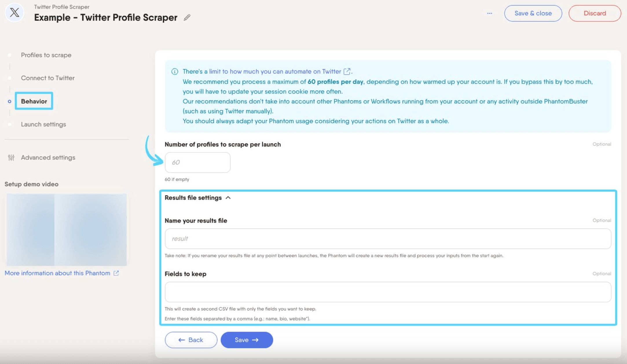Click the 'Twitter Profile Scraper' subtitle text

point(62,7)
